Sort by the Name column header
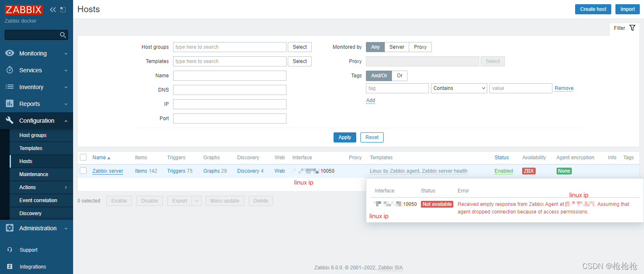The image size is (644, 274). [101, 158]
